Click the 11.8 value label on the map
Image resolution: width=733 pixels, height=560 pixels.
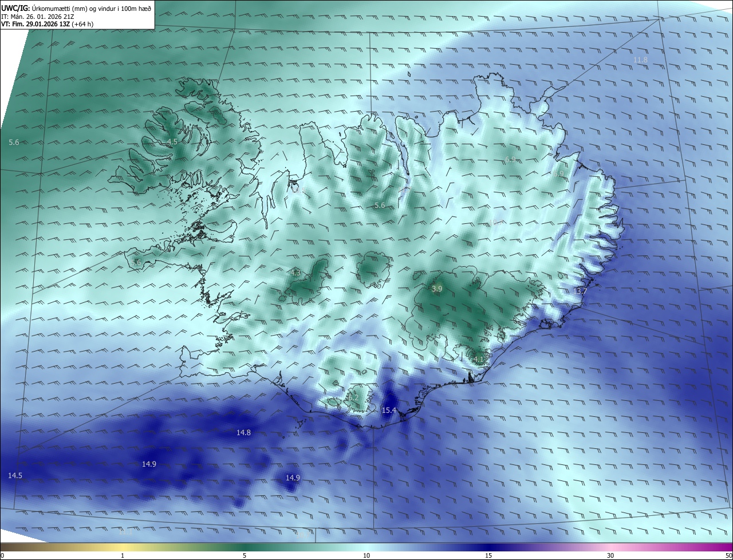pyautogui.click(x=641, y=60)
